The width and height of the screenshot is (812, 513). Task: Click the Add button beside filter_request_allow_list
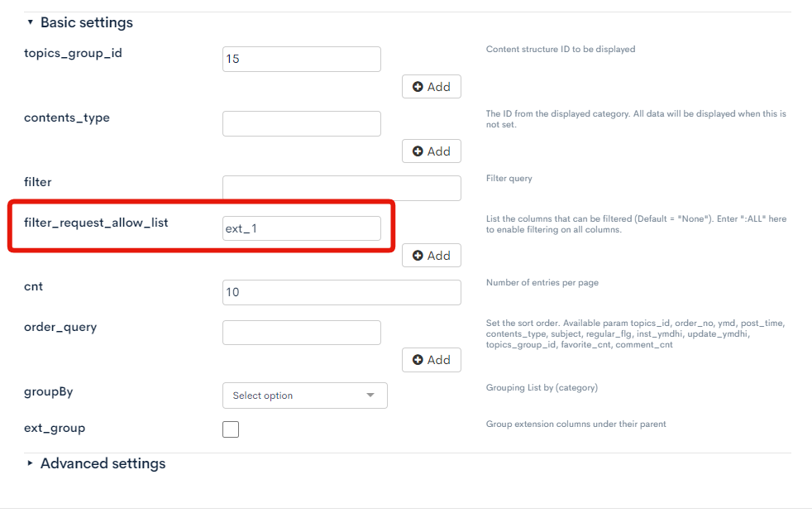[431, 255]
